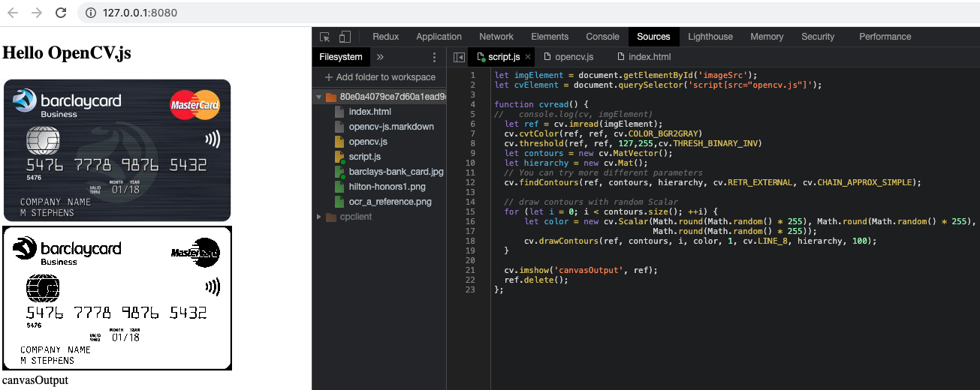Collapse the 80e0a4079ce7d60a1ead folder
The width and height of the screenshot is (980, 390).
coord(318,97)
